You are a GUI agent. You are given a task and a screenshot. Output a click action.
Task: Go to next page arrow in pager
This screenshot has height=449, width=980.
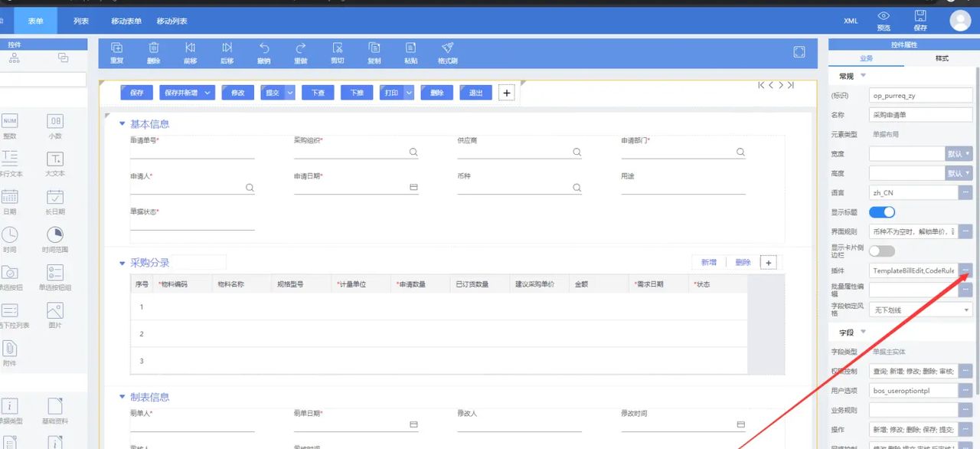tap(781, 85)
